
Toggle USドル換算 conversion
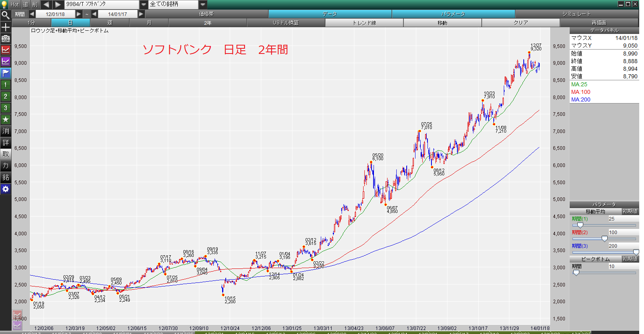(286, 23)
